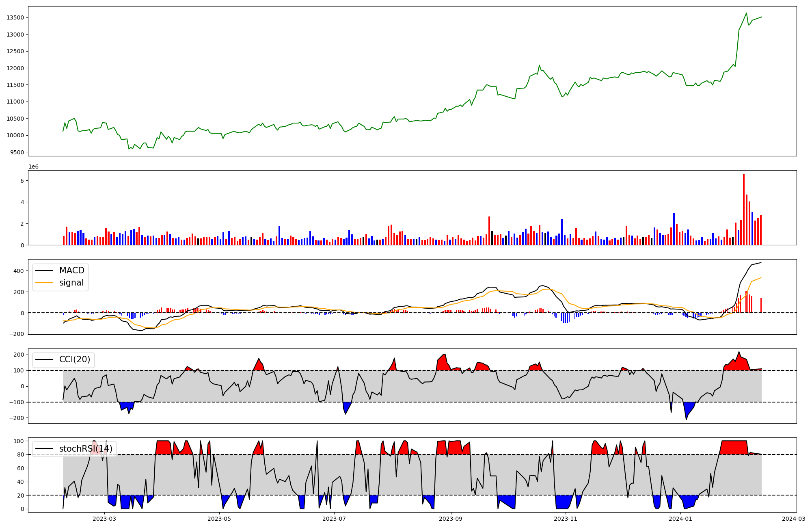Click the MACD legend entry

[71, 270]
